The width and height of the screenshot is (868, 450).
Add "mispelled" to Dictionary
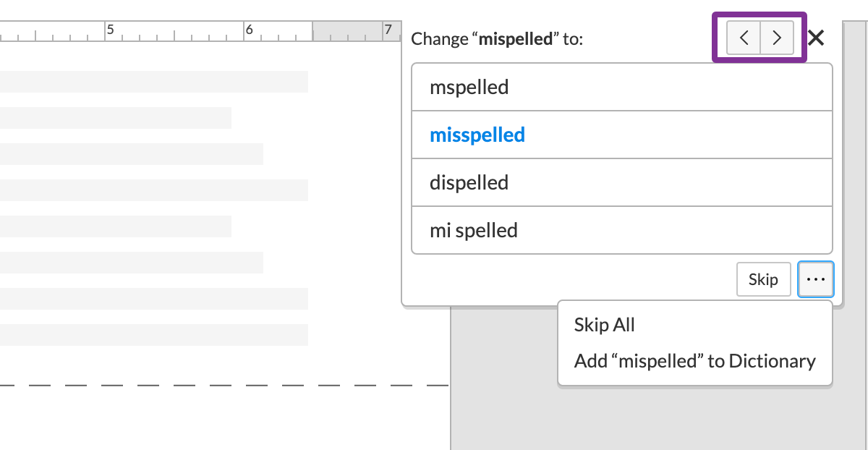pyautogui.click(x=694, y=361)
